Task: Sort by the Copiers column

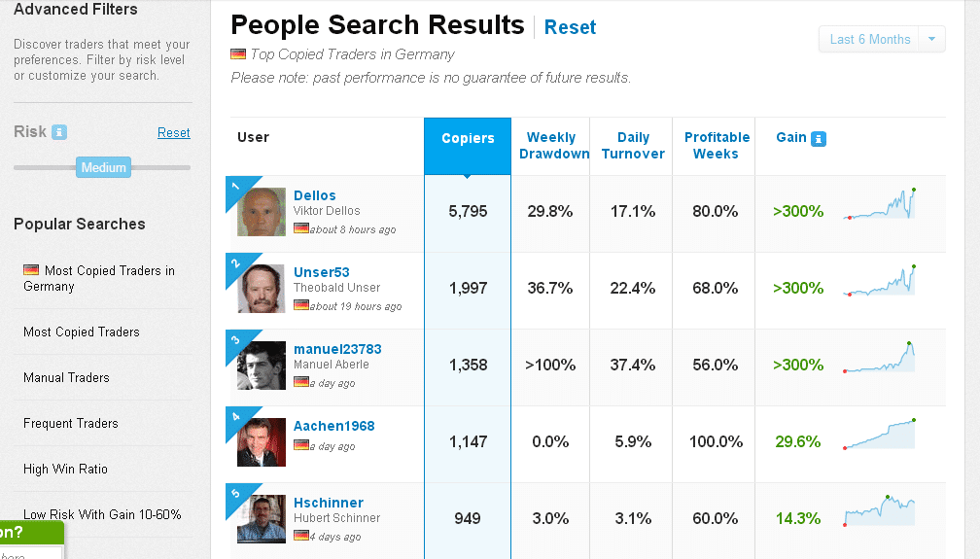Action: tap(468, 138)
